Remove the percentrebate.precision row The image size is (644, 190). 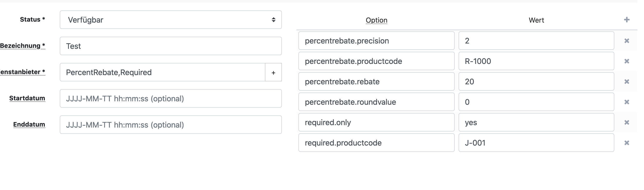click(x=627, y=41)
